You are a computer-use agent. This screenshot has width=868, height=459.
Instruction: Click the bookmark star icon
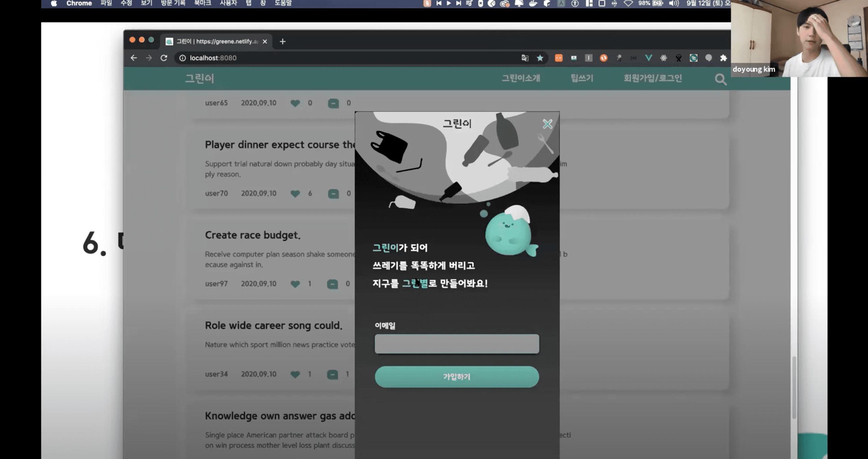coord(540,58)
